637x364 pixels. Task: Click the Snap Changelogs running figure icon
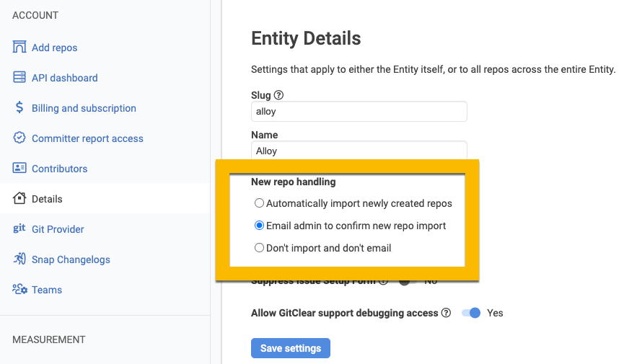tap(19, 259)
